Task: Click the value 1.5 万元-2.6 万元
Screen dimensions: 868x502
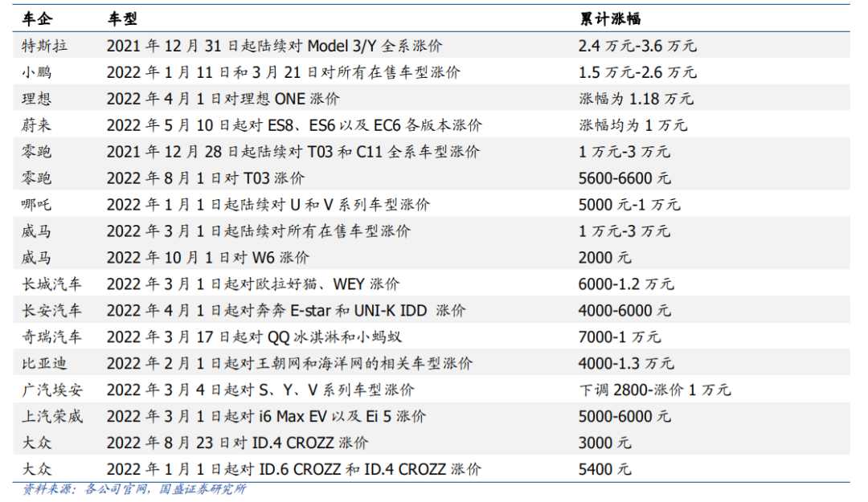Action: 637,72
